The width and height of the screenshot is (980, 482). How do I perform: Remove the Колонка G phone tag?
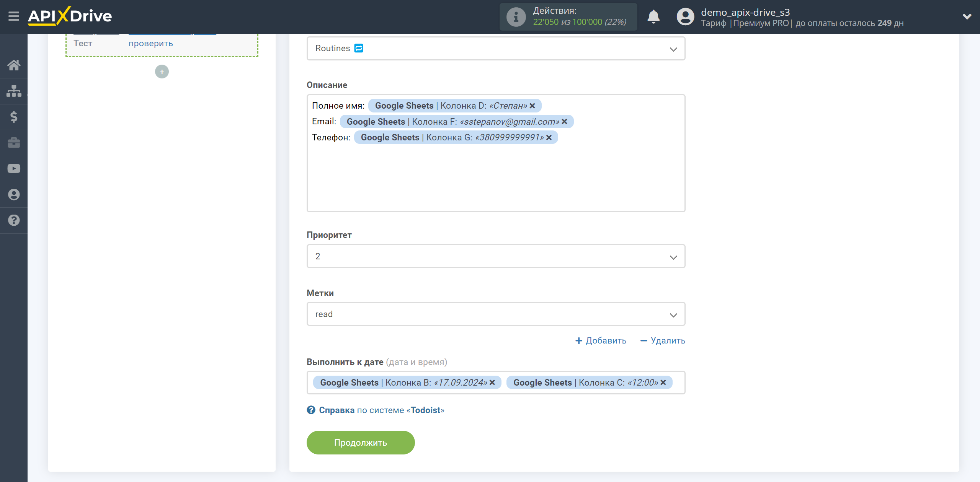tap(549, 138)
